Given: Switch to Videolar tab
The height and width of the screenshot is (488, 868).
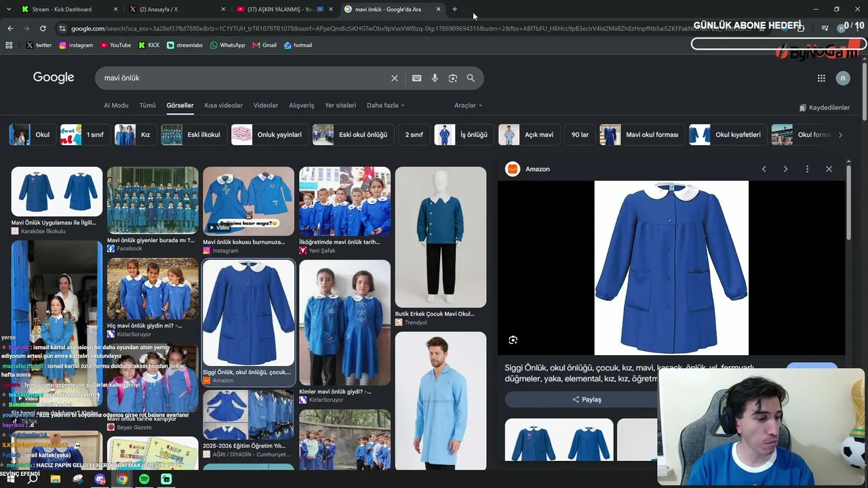Looking at the screenshot, I should click(x=266, y=106).
